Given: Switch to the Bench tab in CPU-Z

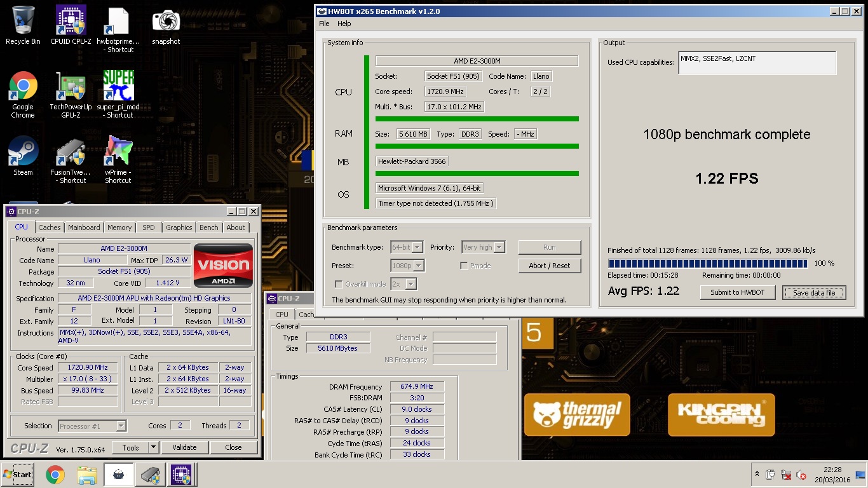Looking at the screenshot, I should coord(208,227).
